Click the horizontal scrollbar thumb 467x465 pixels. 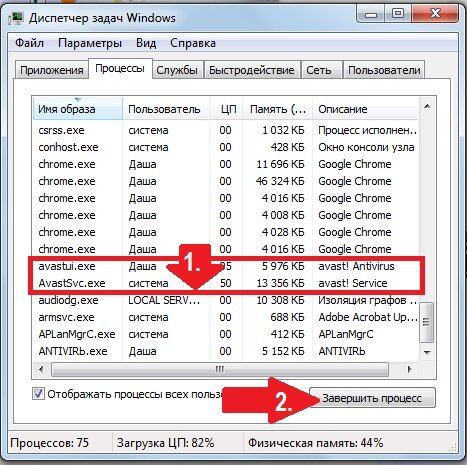(220, 369)
